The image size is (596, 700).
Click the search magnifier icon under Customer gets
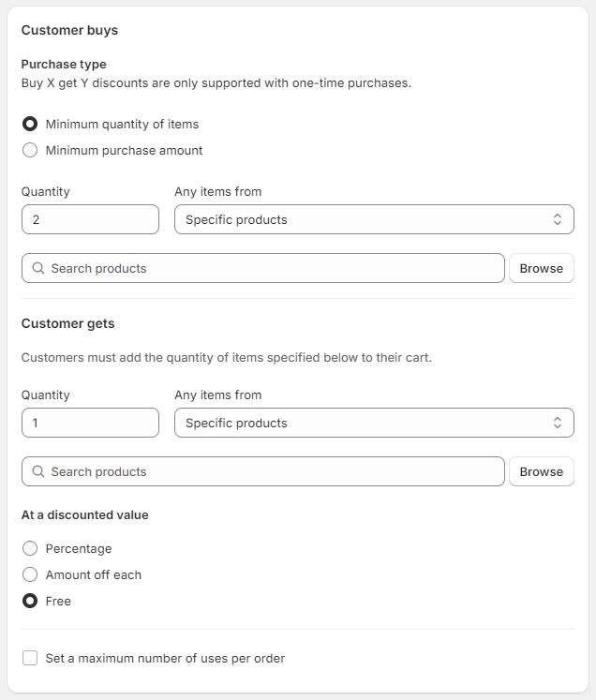(38, 471)
